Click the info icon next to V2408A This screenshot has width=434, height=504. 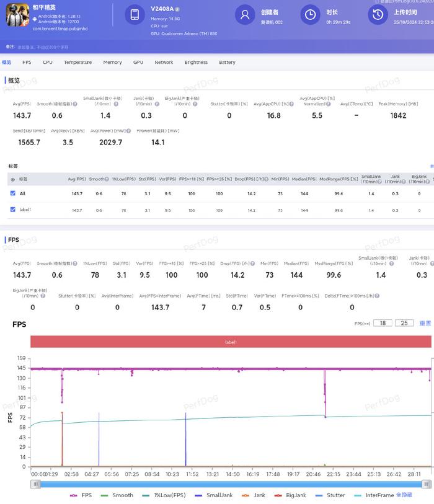[x=177, y=10]
